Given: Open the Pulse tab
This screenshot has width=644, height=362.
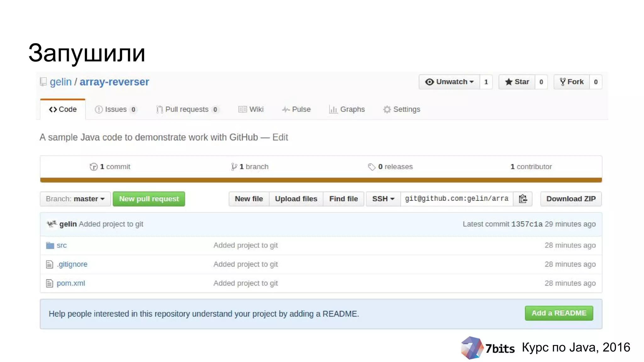Looking at the screenshot, I should [296, 109].
